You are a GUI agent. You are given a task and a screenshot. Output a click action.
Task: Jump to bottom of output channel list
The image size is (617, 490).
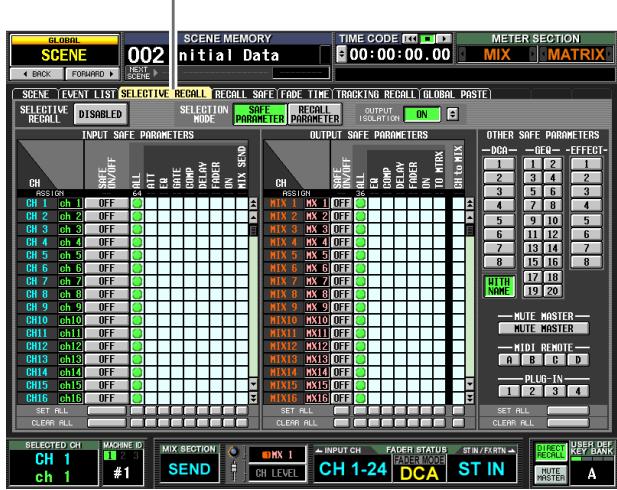[x=470, y=398]
